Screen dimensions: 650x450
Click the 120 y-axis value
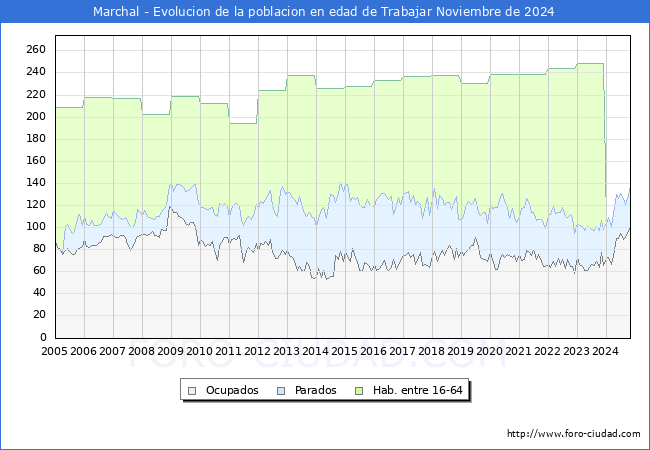point(36,205)
